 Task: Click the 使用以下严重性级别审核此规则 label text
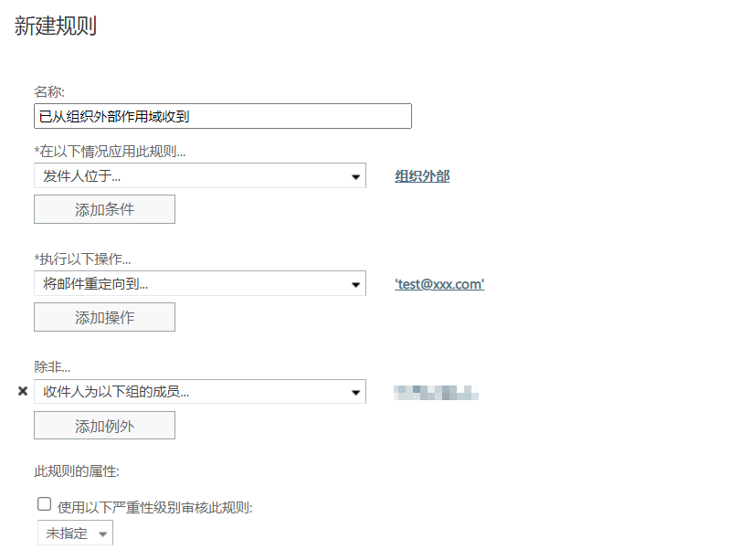[154, 507]
